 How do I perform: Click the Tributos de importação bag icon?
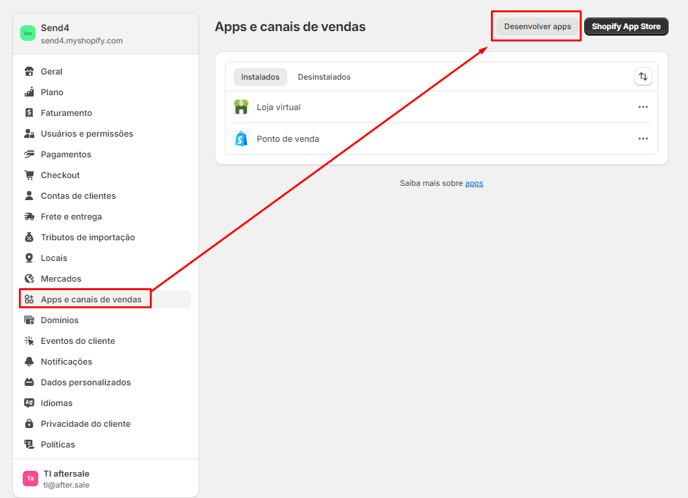pyautogui.click(x=29, y=237)
